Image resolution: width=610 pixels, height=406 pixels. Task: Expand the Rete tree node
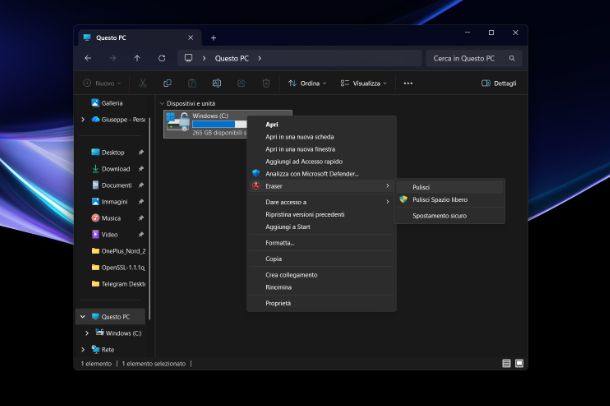click(x=83, y=349)
